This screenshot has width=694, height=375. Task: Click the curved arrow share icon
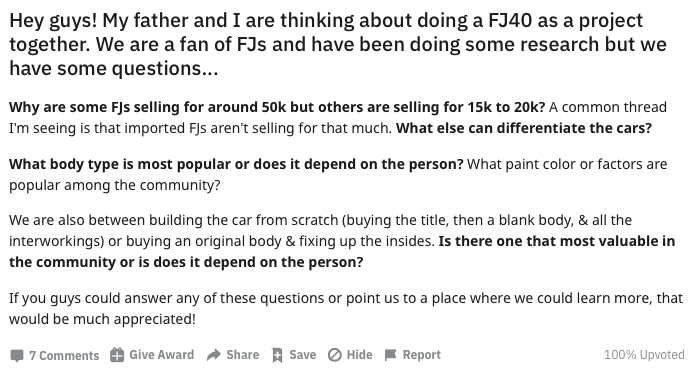coord(214,355)
